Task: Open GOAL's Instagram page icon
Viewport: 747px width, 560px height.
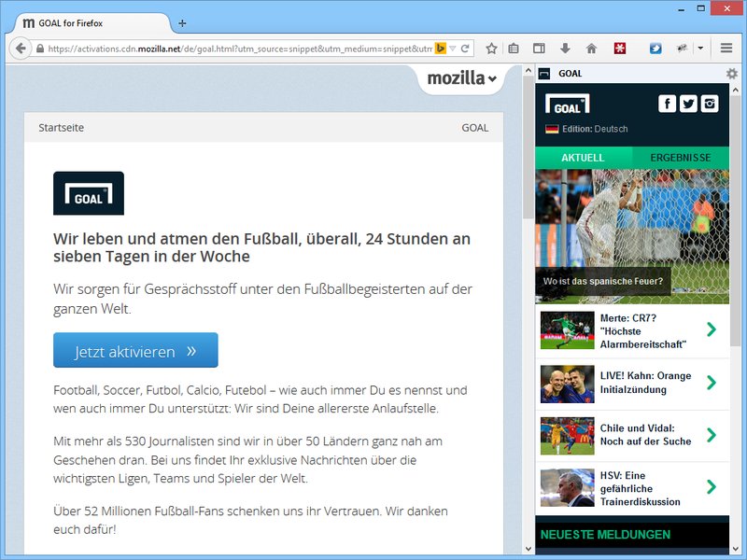Action: (x=710, y=104)
